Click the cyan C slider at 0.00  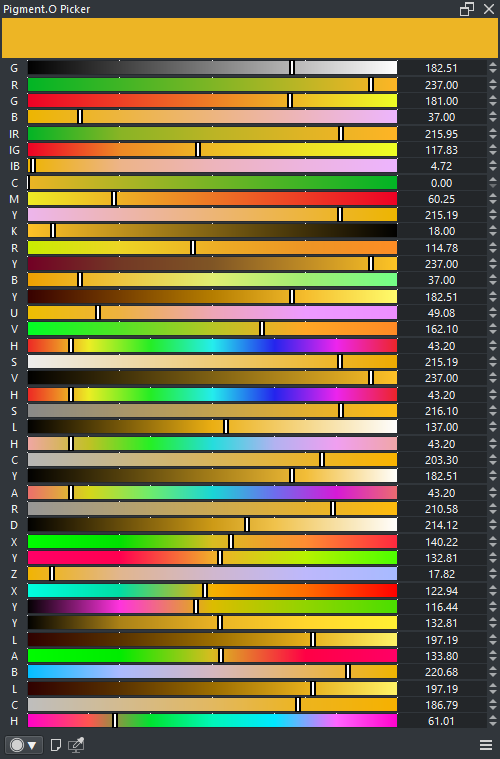(x=212, y=182)
